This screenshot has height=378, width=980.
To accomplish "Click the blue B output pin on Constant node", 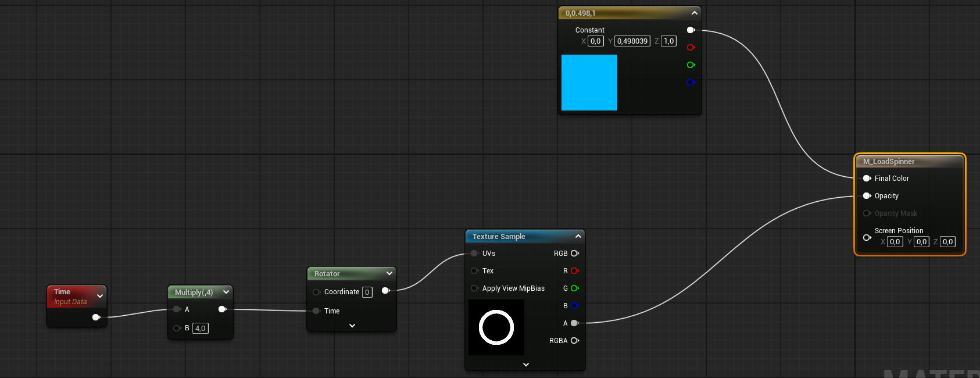I will tap(691, 83).
